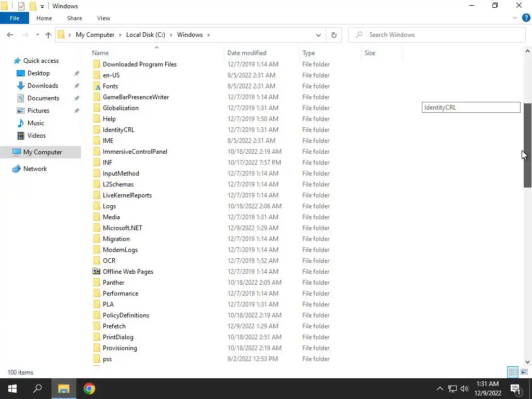Sort by the Date modified column header
532x399 pixels.
pos(261,53)
